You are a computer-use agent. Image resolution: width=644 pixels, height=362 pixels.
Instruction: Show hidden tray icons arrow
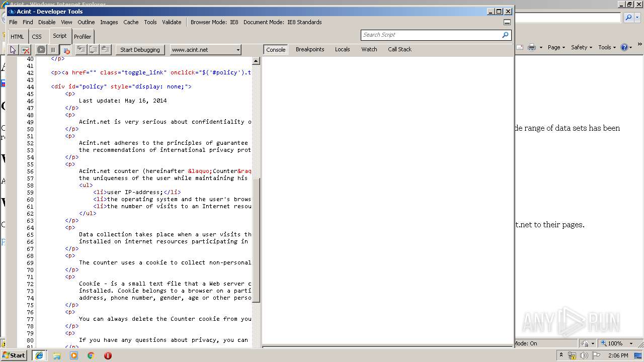(x=561, y=355)
